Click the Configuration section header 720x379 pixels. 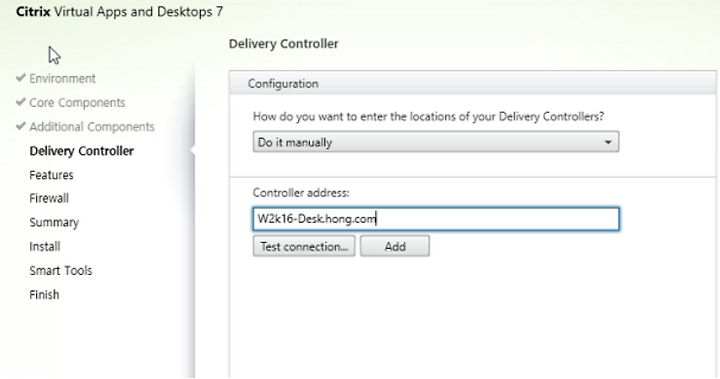[472, 84]
